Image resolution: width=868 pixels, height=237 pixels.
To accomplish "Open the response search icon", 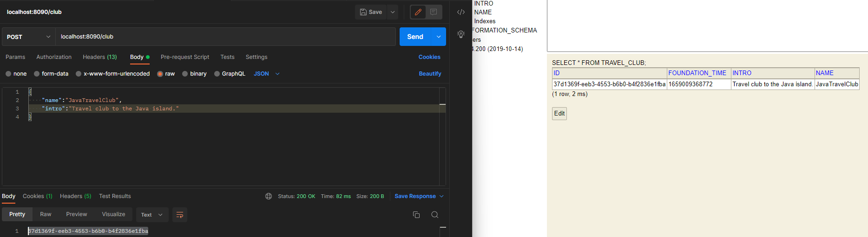I will click(x=435, y=215).
